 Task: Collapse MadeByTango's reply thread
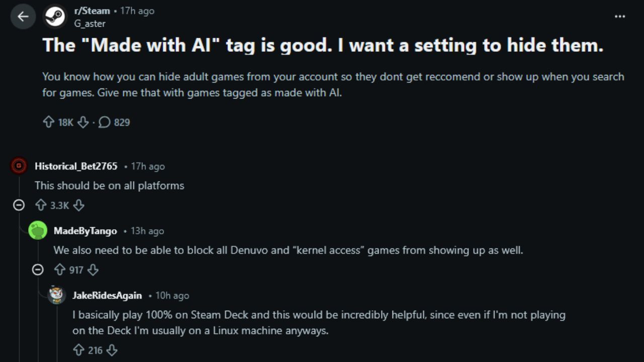click(38, 270)
